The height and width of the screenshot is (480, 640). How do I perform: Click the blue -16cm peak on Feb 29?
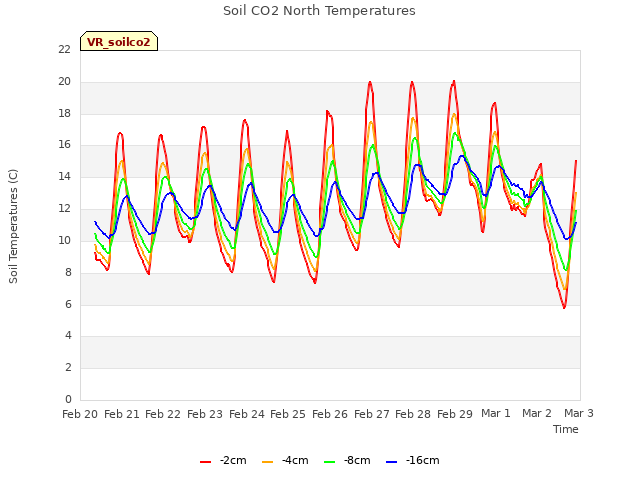[x=462, y=156]
